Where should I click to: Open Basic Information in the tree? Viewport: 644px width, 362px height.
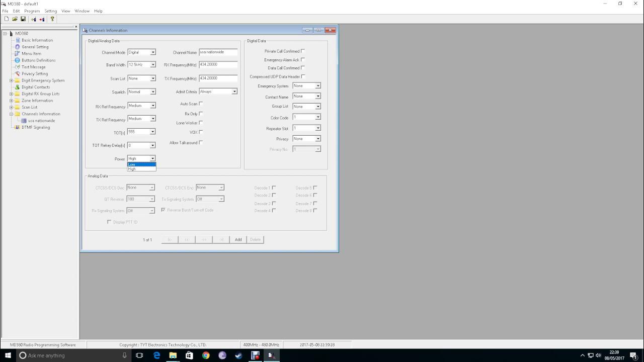[x=37, y=40]
